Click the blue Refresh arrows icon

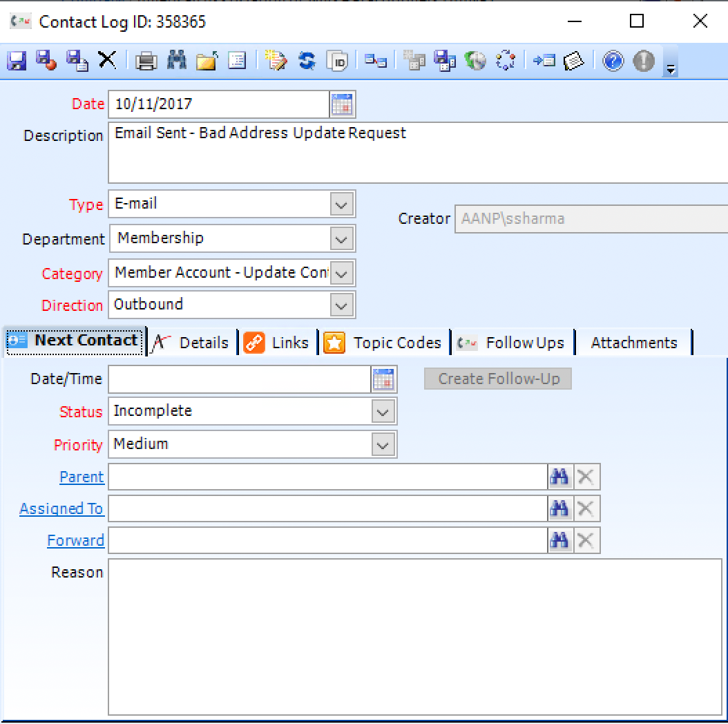pyautogui.click(x=307, y=61)
